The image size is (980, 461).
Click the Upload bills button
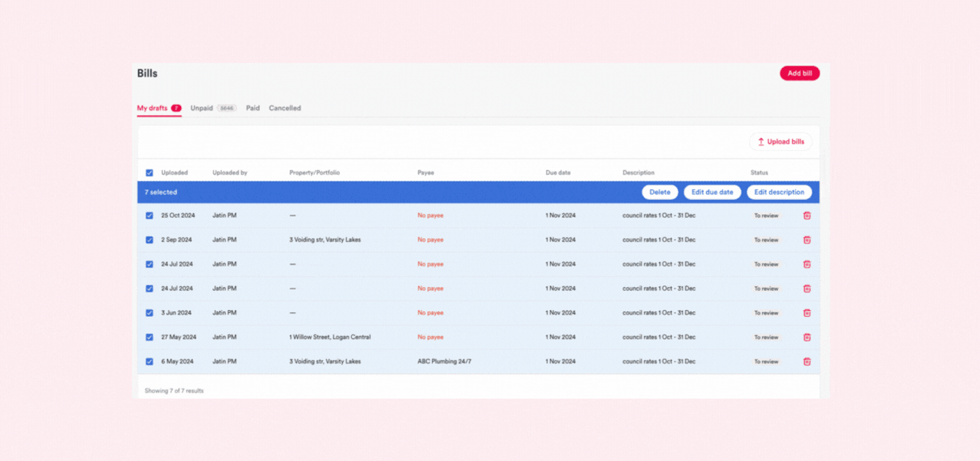pyautogui.click(x=781, y=142)
